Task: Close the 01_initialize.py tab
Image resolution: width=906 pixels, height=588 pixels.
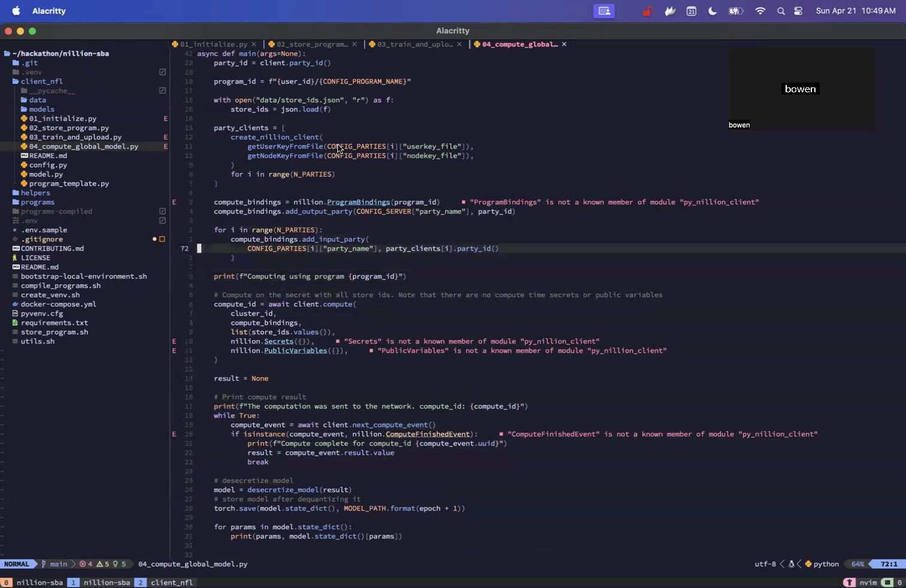Action: pos(254,44)
